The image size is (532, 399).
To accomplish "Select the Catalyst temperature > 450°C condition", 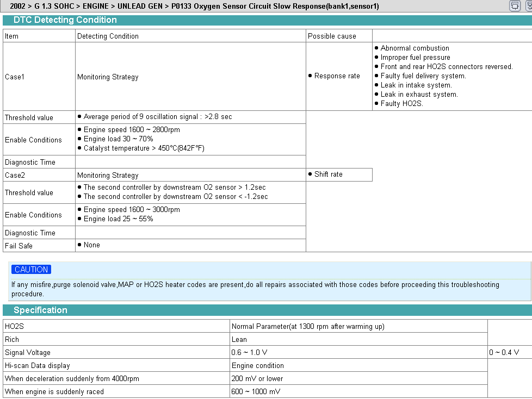I will click(144, 148).
